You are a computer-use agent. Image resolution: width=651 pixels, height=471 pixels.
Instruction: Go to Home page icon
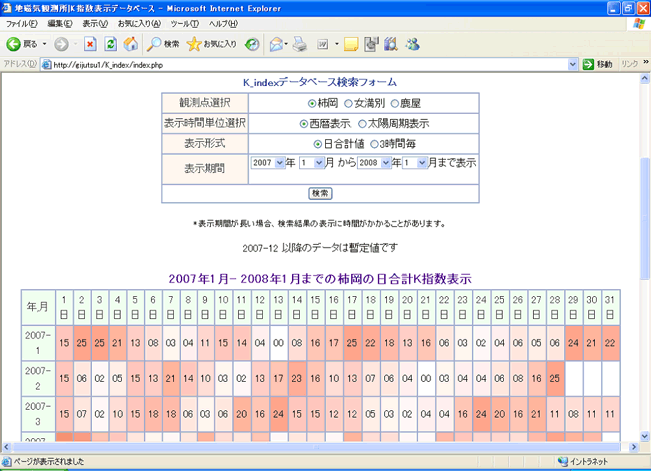click(x=129, y=44)
